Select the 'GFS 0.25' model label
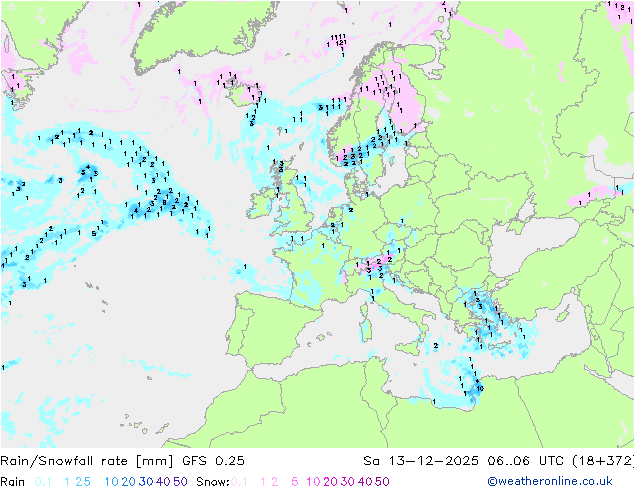The image size is (634, 490). pos(213,461)
